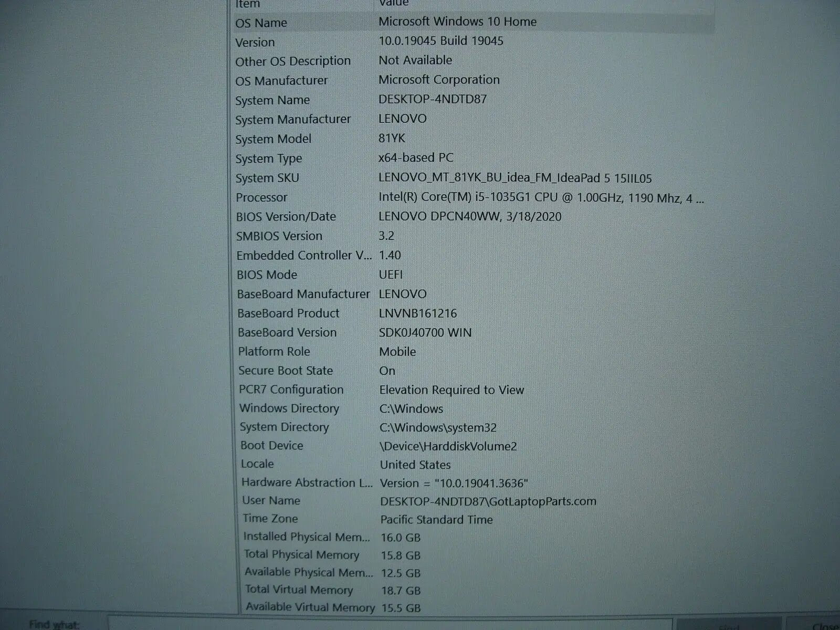840x630 pixels.
Task: Click System Name value DESKTOP-4NDTD87
Action: tap(433, 99)
